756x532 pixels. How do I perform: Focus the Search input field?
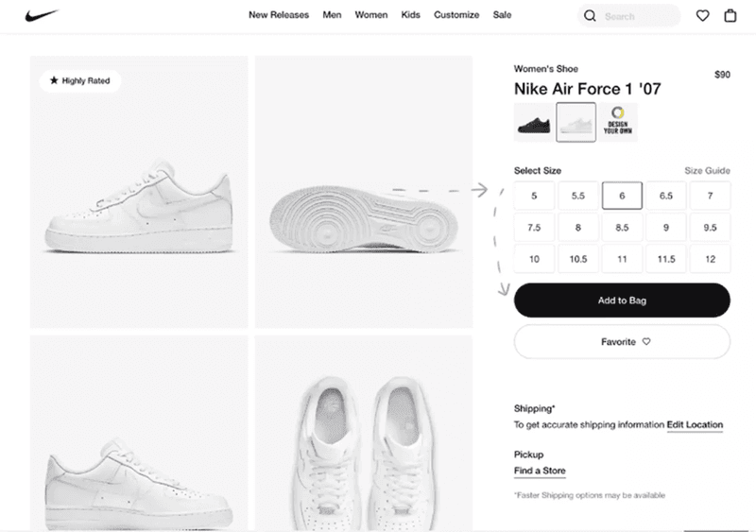click(x=629, y=16)
